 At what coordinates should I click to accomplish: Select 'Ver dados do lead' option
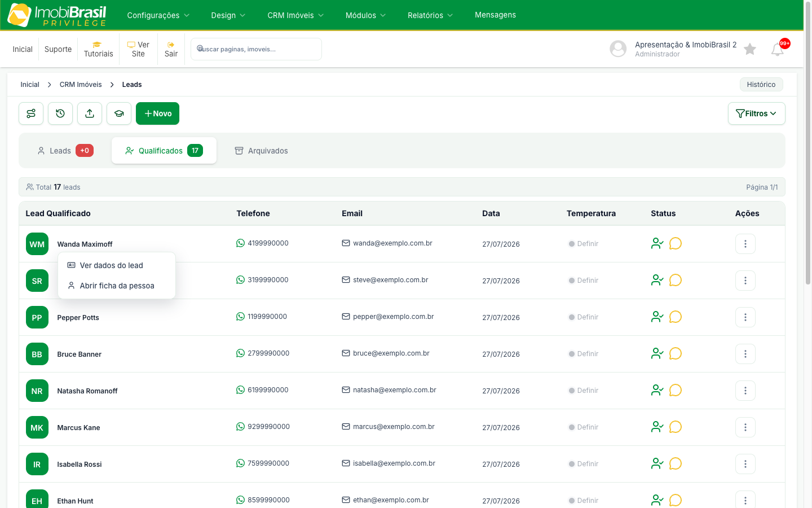[x=117, y=265]
